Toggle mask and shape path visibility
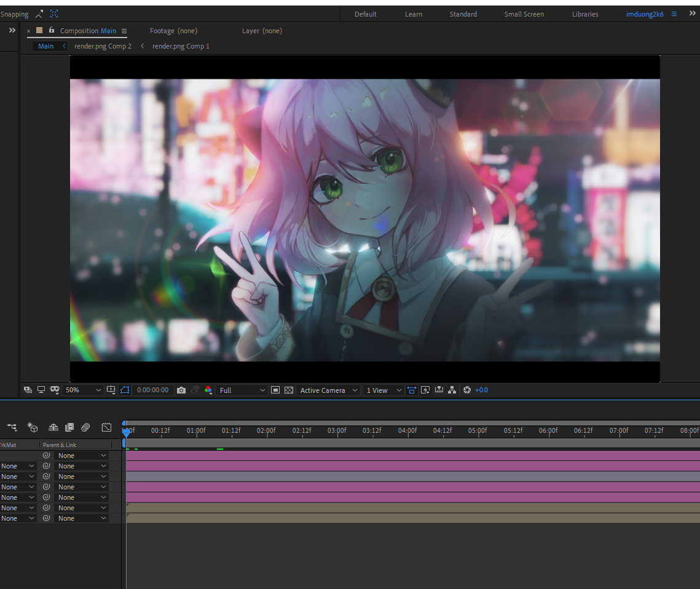 [125, 390]
